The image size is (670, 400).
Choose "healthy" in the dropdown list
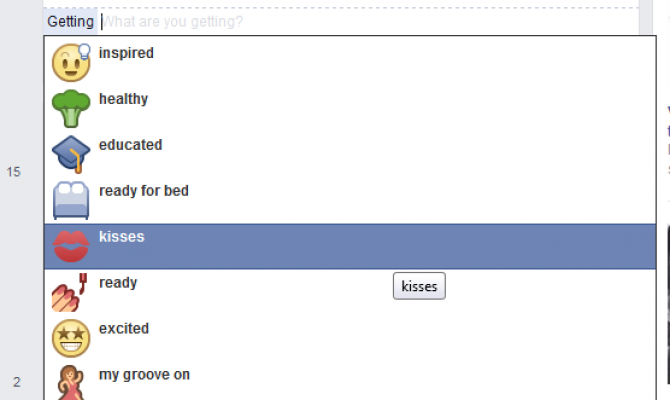[x=123, y=99]
